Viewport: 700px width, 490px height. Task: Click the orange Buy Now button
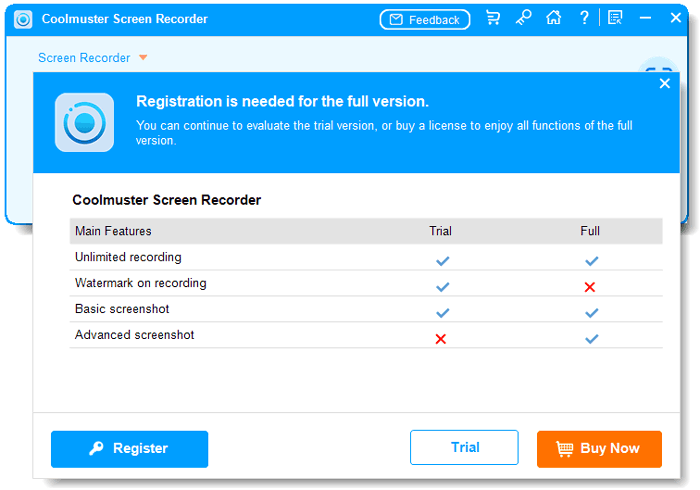(x=599, y=449)
